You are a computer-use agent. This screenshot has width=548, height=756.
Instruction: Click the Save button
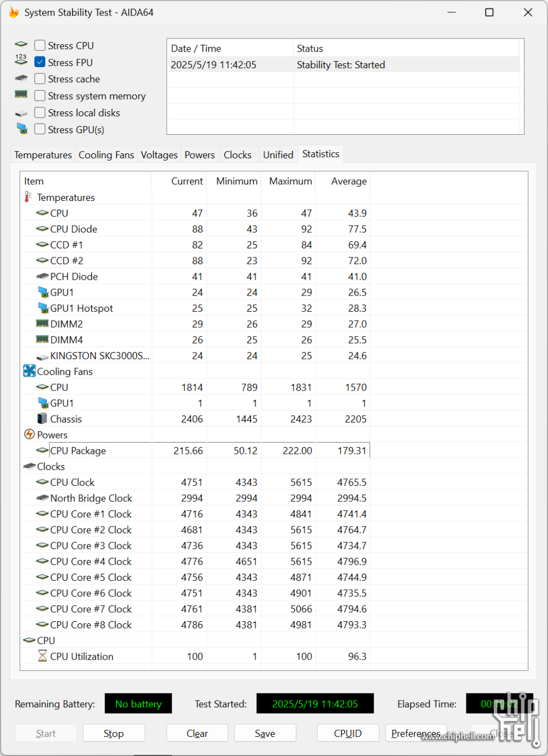(x=265, y=733)
